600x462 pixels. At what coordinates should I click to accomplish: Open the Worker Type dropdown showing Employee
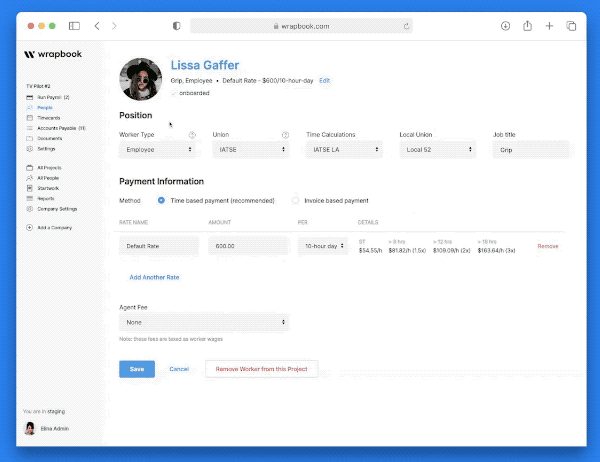[157, 150]
